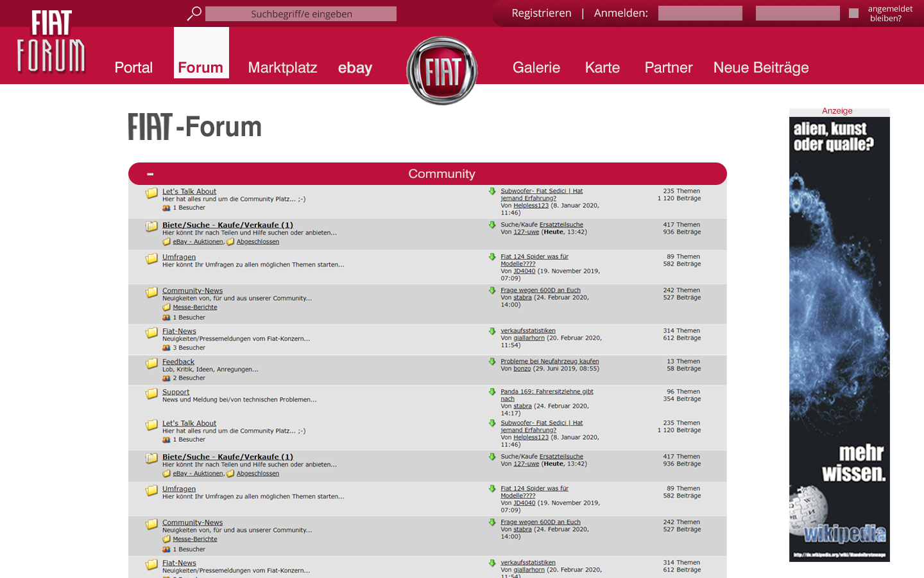Click green arrow in upper verkaufsstatistiken row

tap(492, 331)
